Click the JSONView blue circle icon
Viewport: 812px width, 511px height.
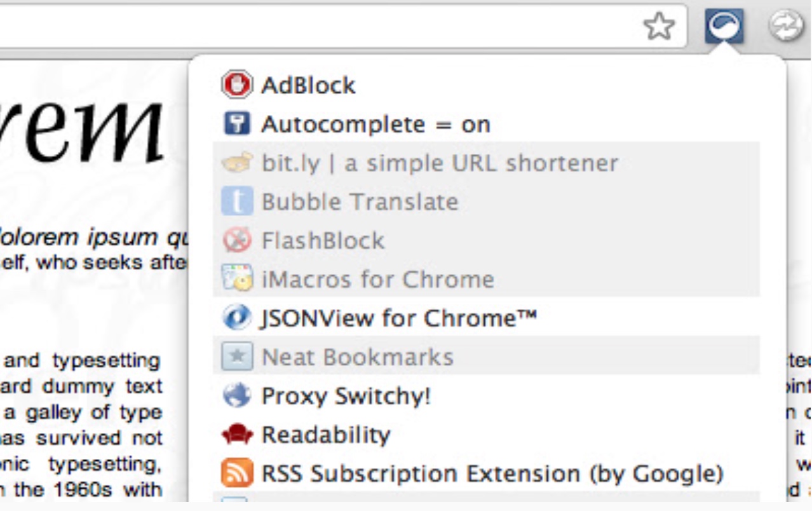coord(237,318)
